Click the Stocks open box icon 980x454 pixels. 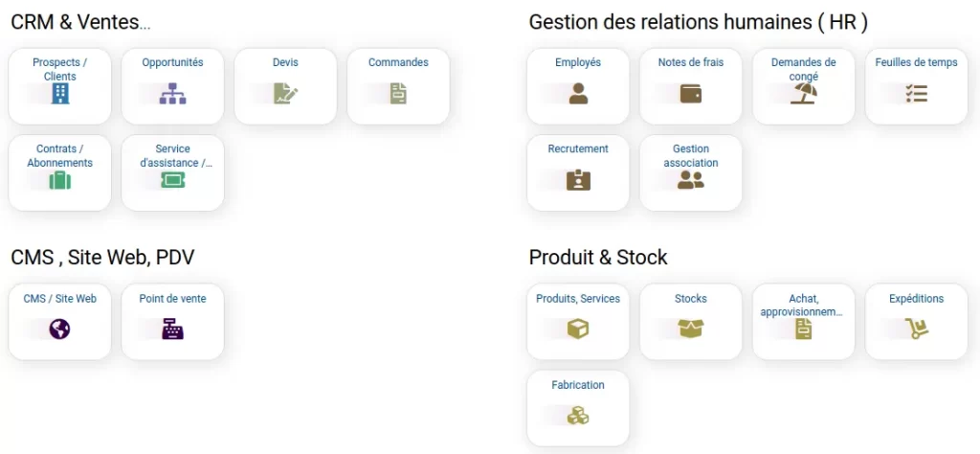[691, 329]
